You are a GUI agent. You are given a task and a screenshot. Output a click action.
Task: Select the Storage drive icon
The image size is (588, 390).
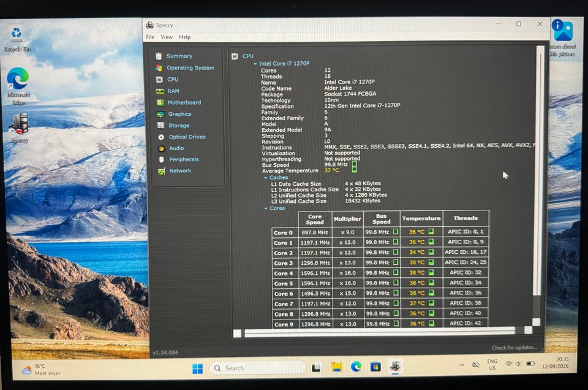(161, 125)
